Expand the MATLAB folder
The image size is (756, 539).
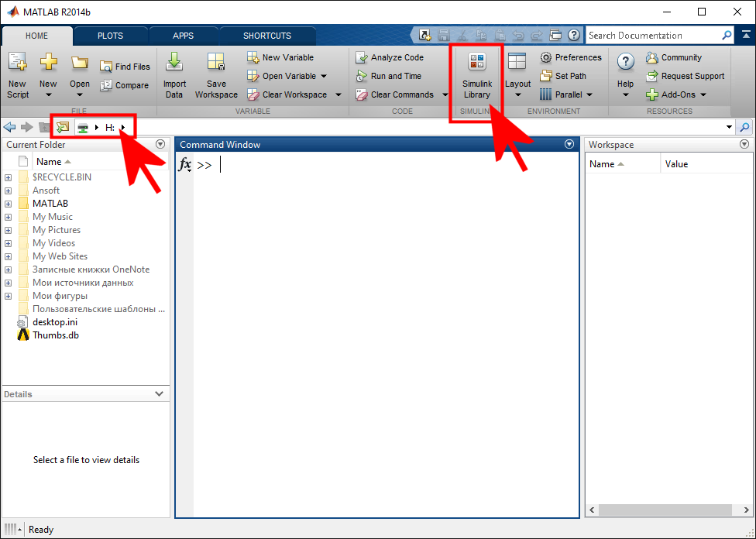coord(9,204)
